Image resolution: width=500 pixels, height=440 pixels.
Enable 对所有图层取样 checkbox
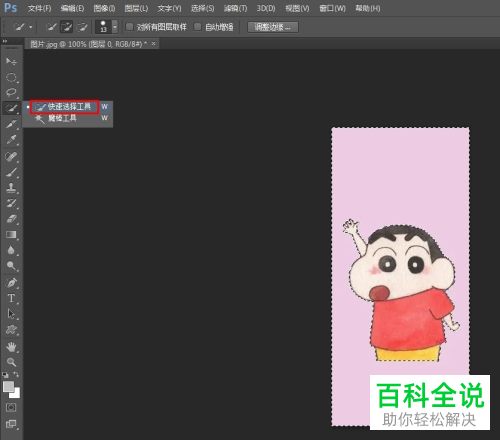click(x=129, y=27)
